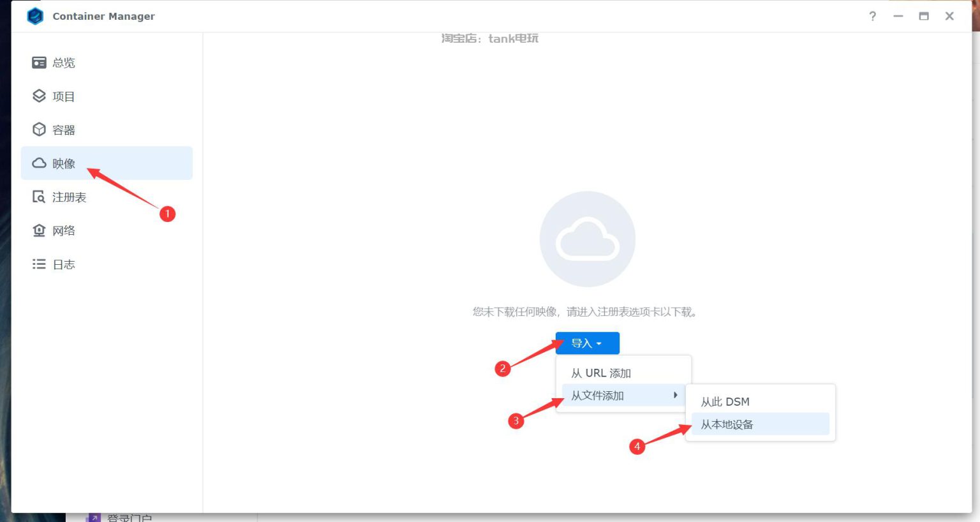Go to the 容器 section label
Image resolution: width=980 pixels, height=522 pixels.
[x=64, y=130]
